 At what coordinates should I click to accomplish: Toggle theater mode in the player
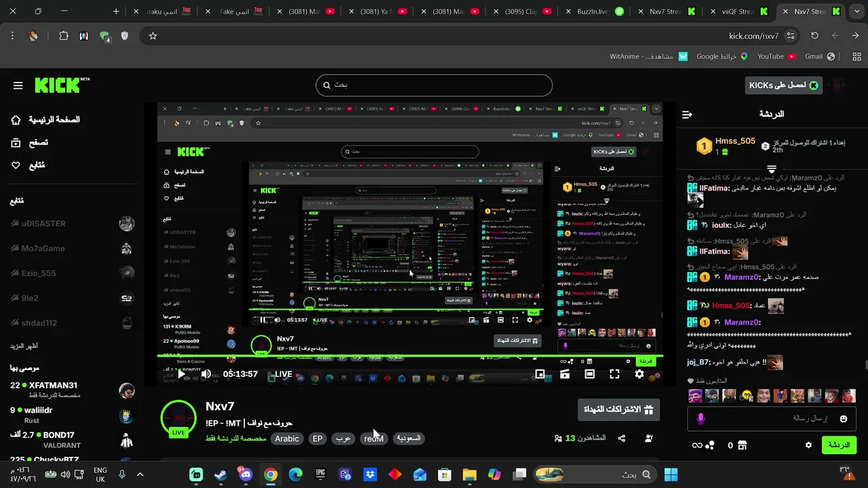[589, 374]
